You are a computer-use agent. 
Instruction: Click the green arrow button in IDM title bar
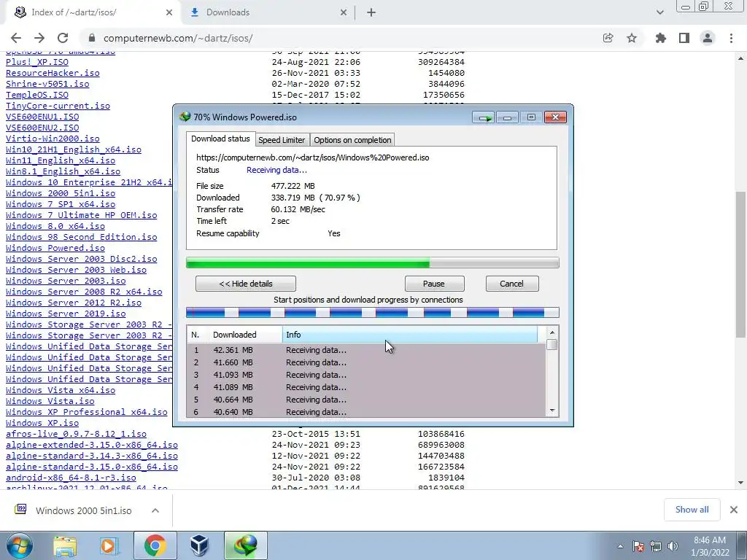(484, 117)
